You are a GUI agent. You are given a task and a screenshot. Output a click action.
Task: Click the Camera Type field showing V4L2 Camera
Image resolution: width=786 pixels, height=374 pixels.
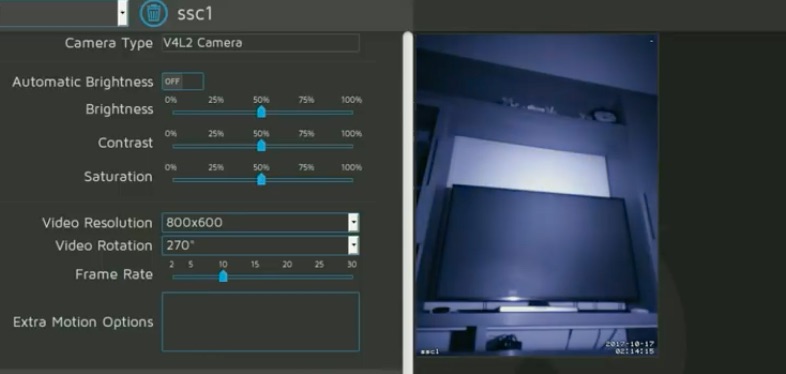[261, 43]
